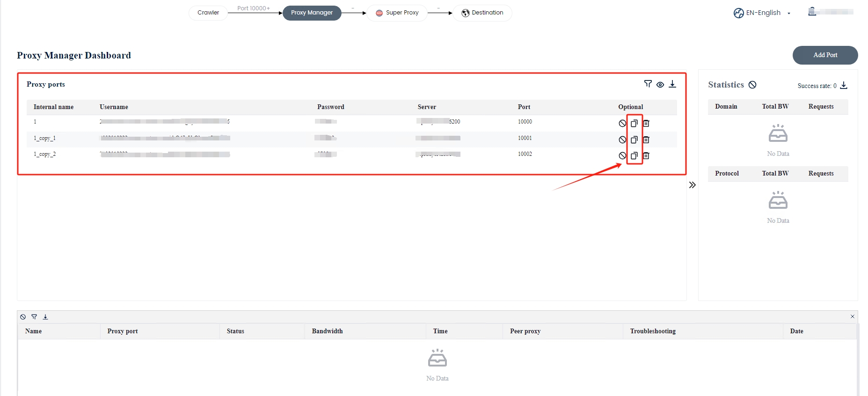Screen dimensions: 868x396
Task: Collapse the statistics panel with double chevron
Action: (x=693, y=185)
